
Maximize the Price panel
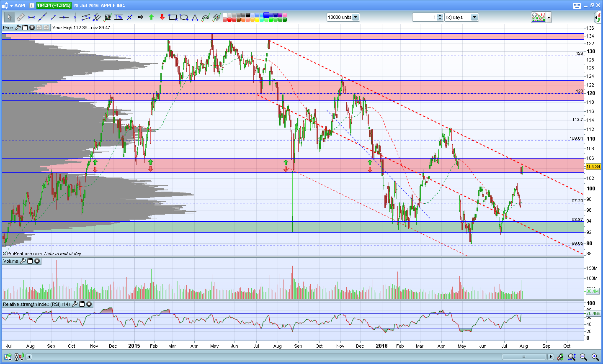pos(25,28)
